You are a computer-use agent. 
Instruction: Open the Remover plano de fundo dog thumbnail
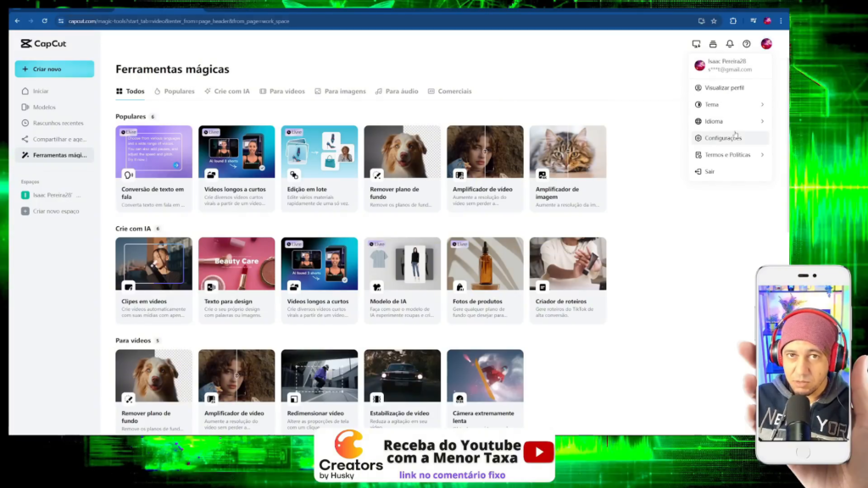pos(402,152)
